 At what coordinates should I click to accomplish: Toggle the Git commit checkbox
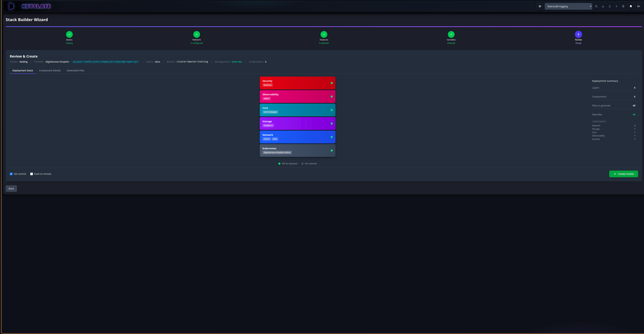tap(11, 174)
